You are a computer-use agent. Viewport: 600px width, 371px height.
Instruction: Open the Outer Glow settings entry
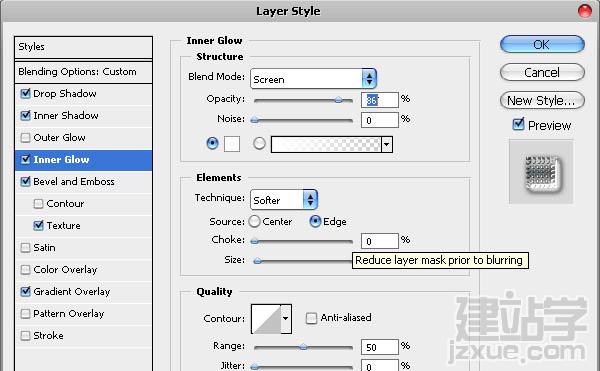pos(59,138)
